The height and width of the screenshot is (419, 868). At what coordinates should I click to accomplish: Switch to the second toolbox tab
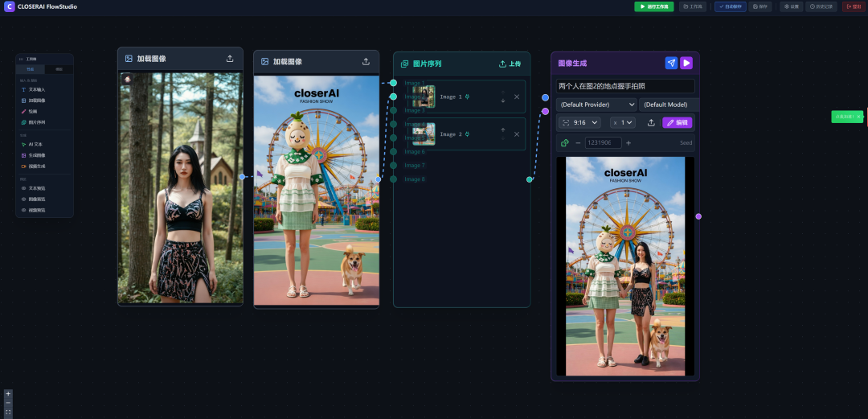59,69
